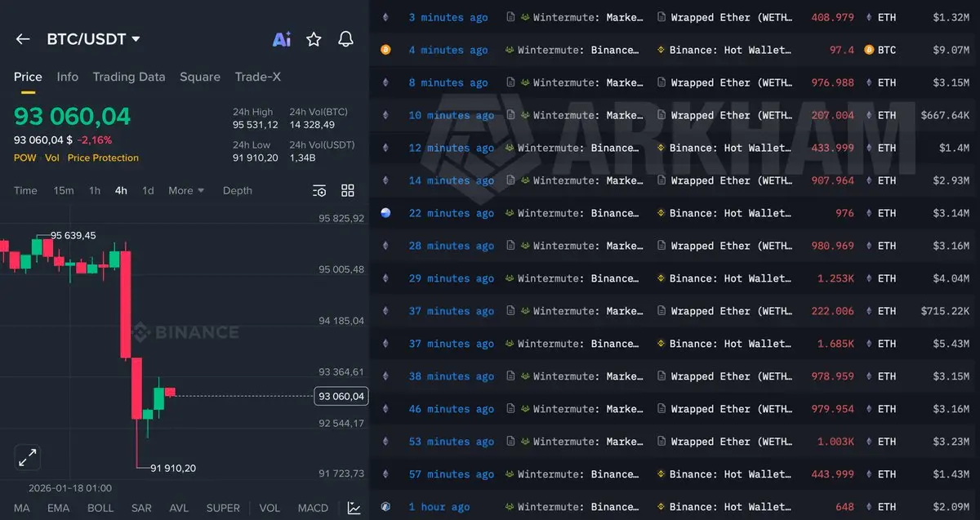Image resolution: width=980 pixels, height=520 pixels.
Task: Open the Square tab
Action: pyautogui.click(x=200, y=77)
